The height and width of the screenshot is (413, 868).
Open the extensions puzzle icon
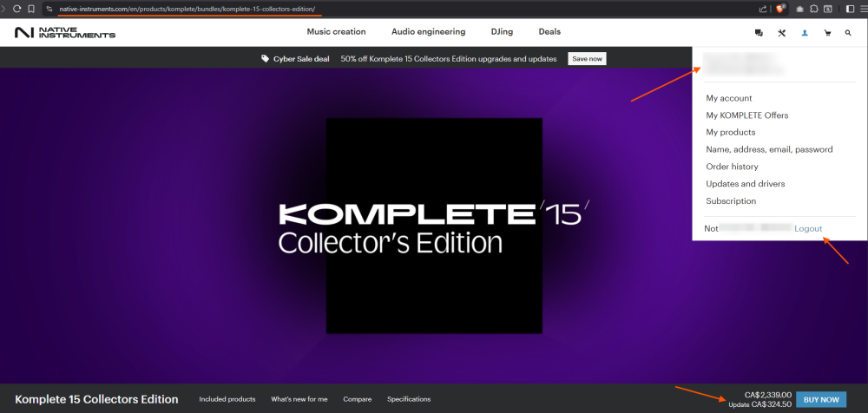tap(814, 9)
